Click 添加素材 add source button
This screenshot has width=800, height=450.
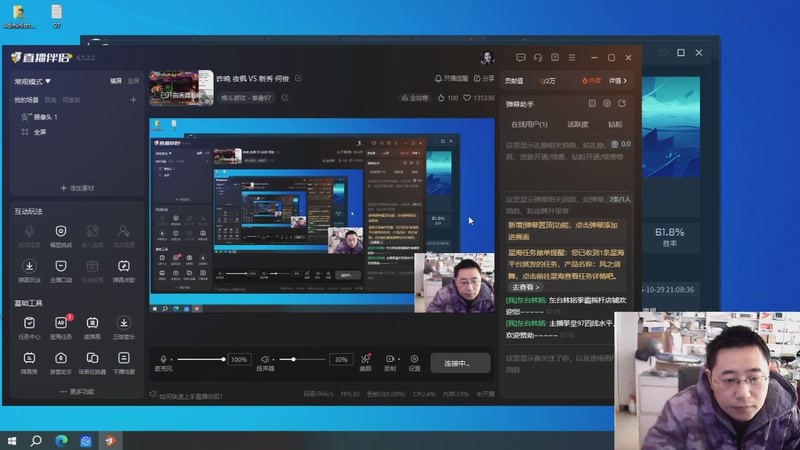point(77,188)
